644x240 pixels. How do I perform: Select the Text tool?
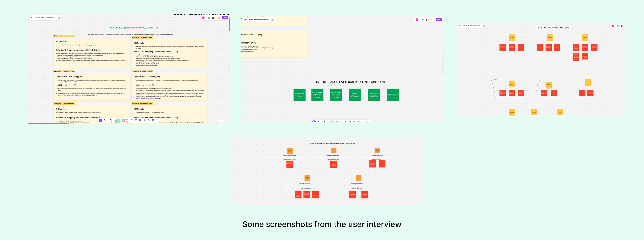pyautogui.click(x=132, y=120)
